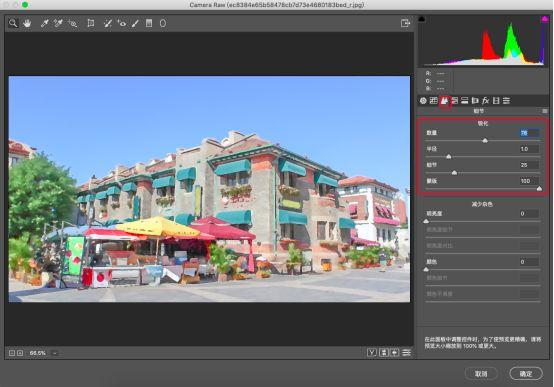Select the Hand tool
The image size is (554, 387).
[27, 23]
